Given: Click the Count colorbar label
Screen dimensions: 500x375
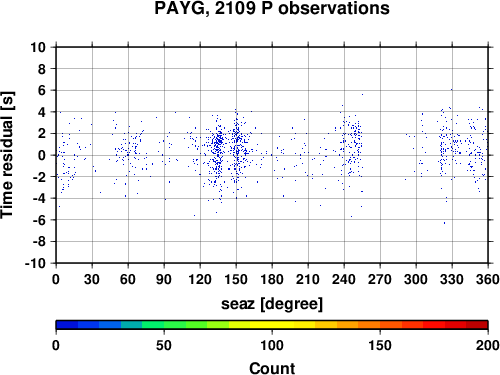Looking at the screenshot, I should [272, 368].
